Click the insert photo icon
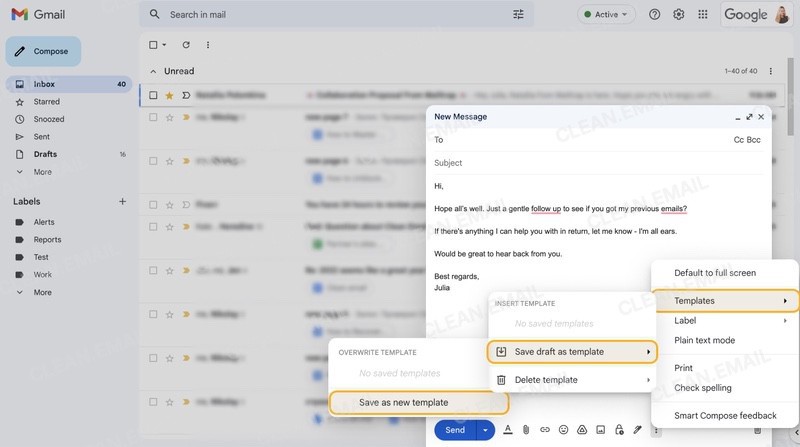This screenshot has width=800, height=447. tap(600, 430)
